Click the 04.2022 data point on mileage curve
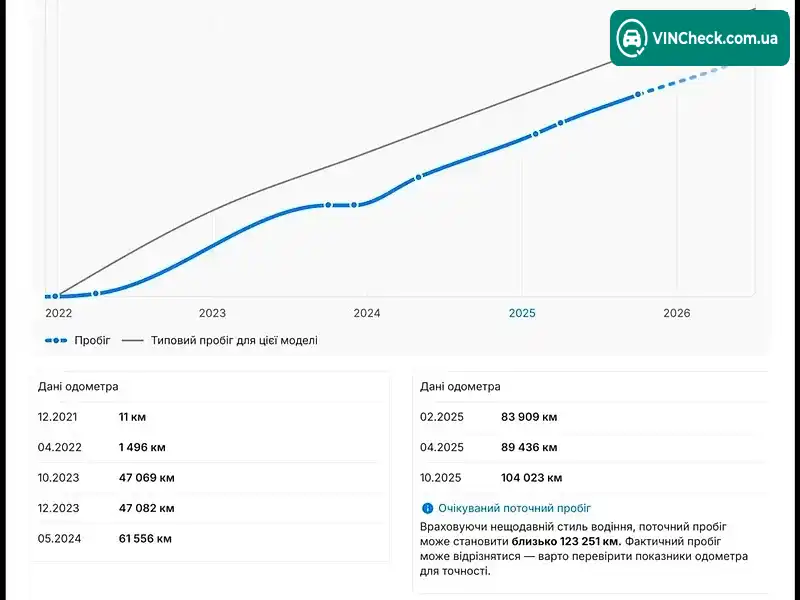This screenshot has height=600, width=800. pos(96,293)
